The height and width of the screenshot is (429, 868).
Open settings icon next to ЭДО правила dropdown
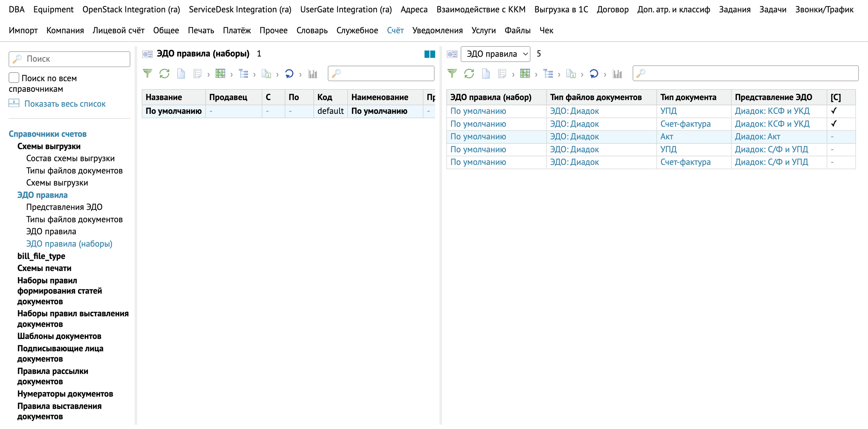pyautogui.click(x=452, y=54)
